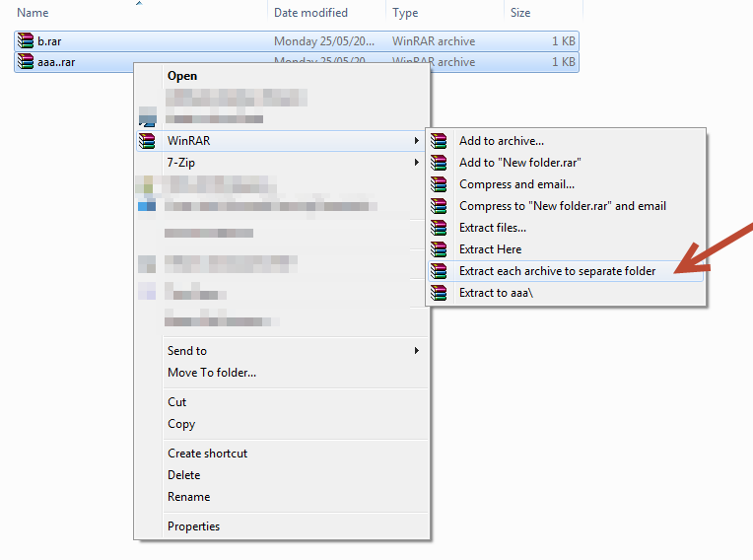
Task: Select the b.rar file name
Action: (x=49, y=41)
